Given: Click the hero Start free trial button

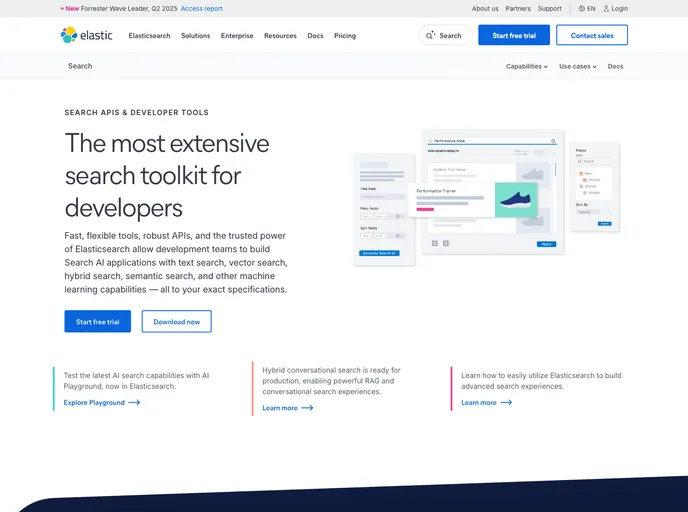Looking at the screenshot, I should 97,321.
